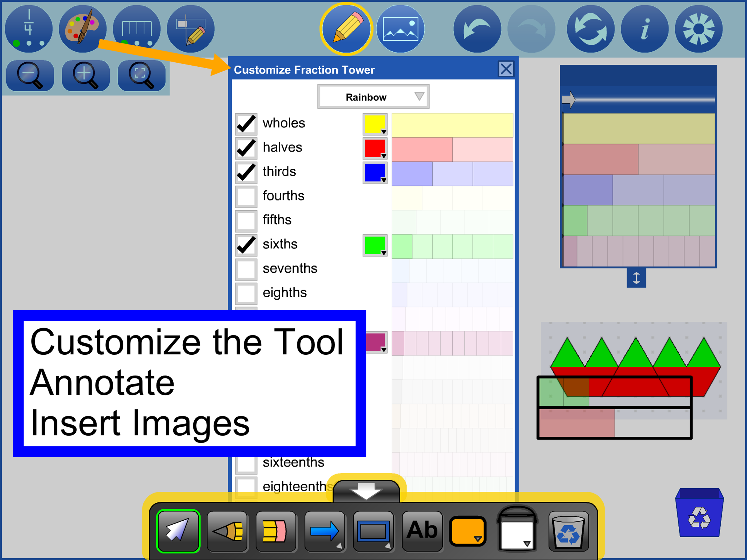Close the Customize Fraction Tower dialog
747x560 pixels.
tap(506, 69)
